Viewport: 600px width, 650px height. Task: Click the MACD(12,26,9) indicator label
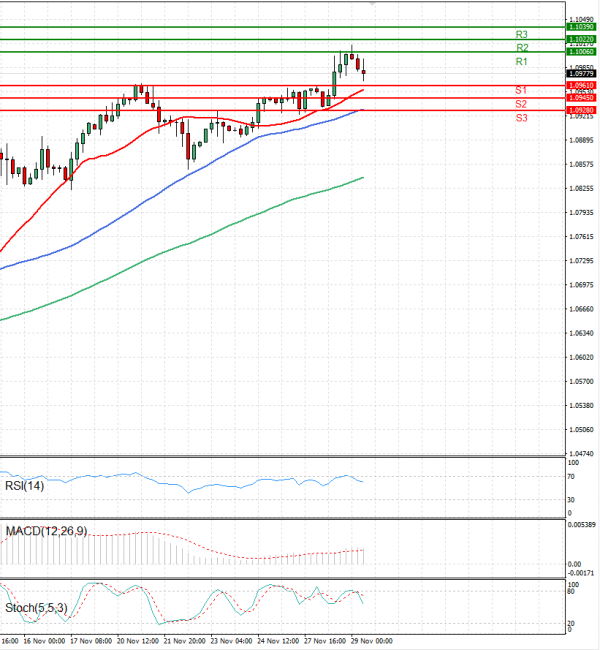coord(46,531)
